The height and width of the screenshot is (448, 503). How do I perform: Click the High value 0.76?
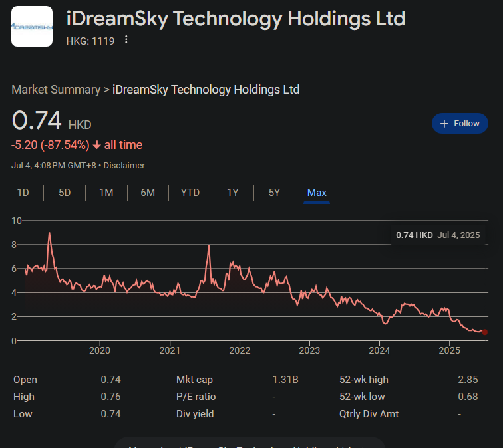pos(110,397)
